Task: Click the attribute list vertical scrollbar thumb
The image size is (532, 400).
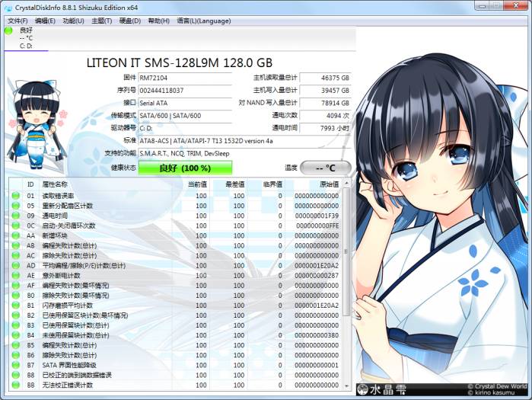Action: coord(346,252)
